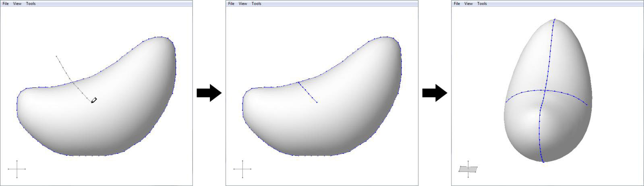Click the axis crosshair widget in left window
The image size is (644, 186).
coord(17,169)
